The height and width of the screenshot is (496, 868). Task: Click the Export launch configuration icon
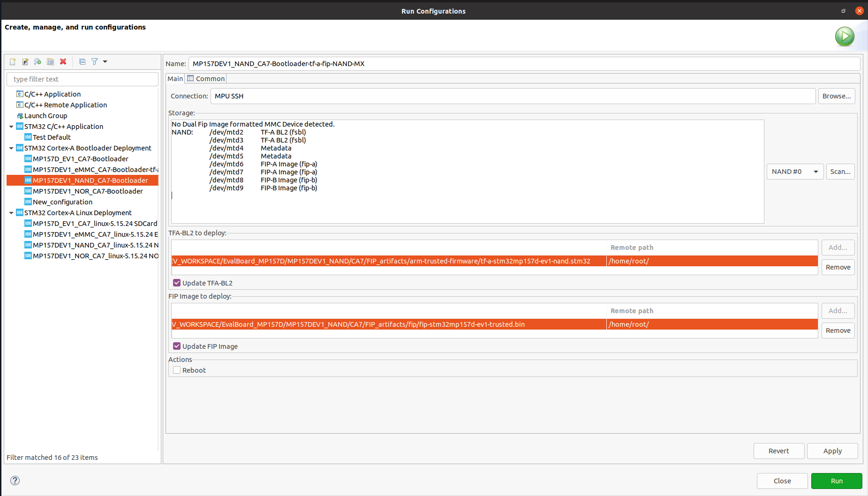tap(38, 61)
